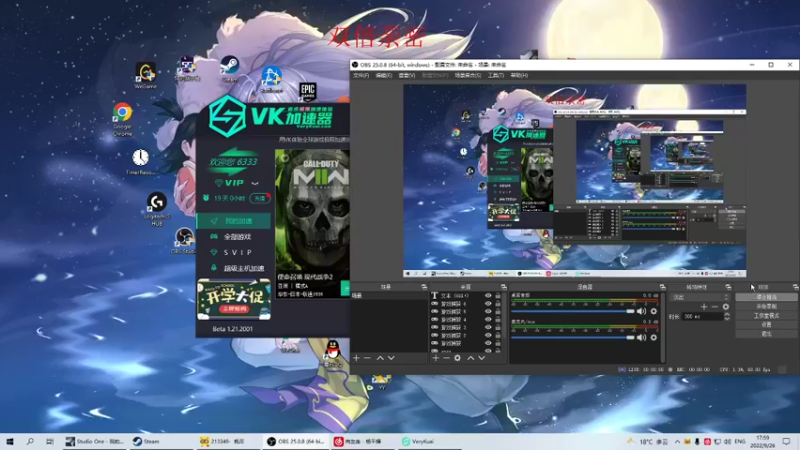Screen dimensions: 800x450
Task: Mute the 桌面音频 speaker icon
Action: [x=642, y=311]
